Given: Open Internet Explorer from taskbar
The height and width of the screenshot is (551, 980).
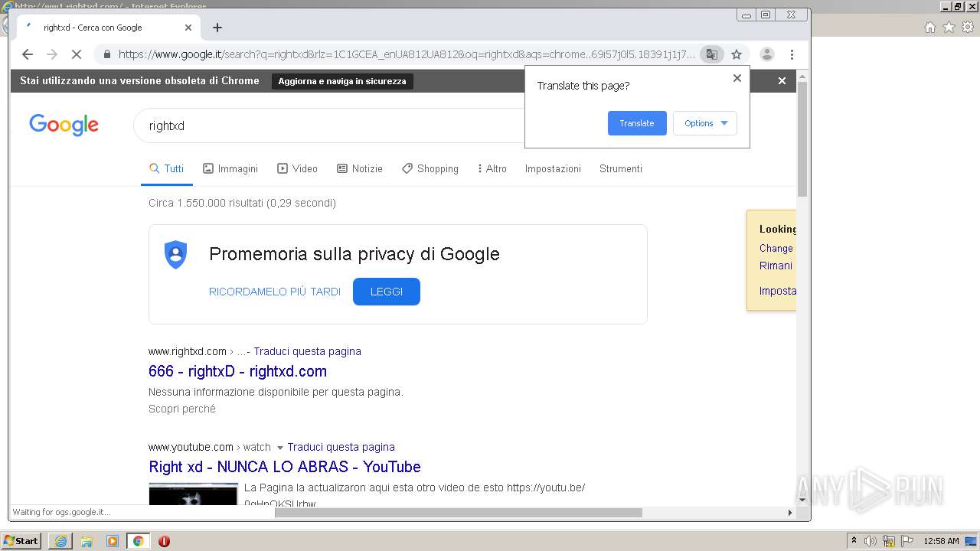Looking at the screenshot, I should pos(60,541).
